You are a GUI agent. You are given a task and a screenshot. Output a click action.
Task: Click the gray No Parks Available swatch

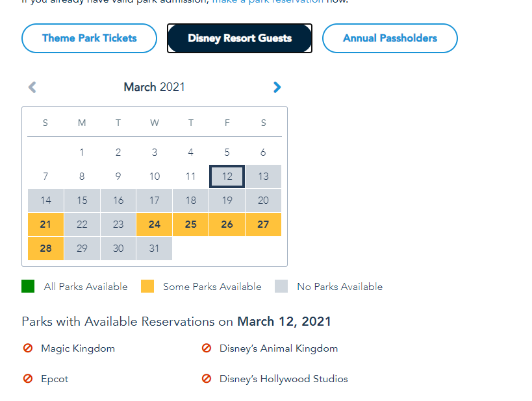point(281,286)
